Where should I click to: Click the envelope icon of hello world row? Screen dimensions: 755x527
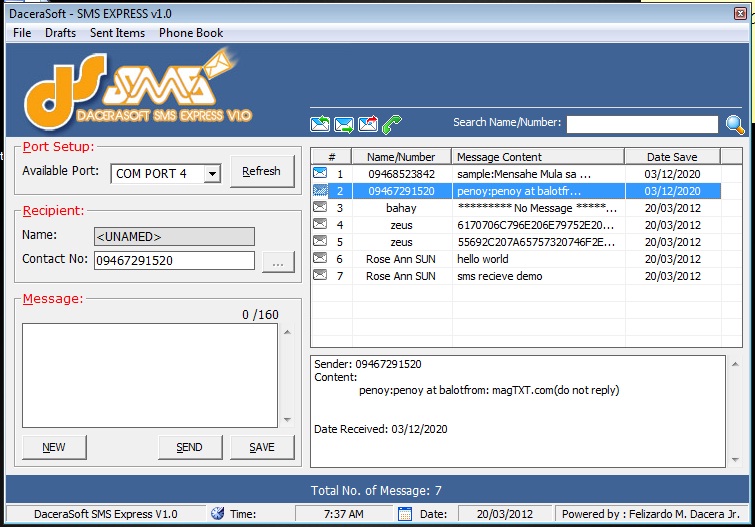tap(320, 258)
